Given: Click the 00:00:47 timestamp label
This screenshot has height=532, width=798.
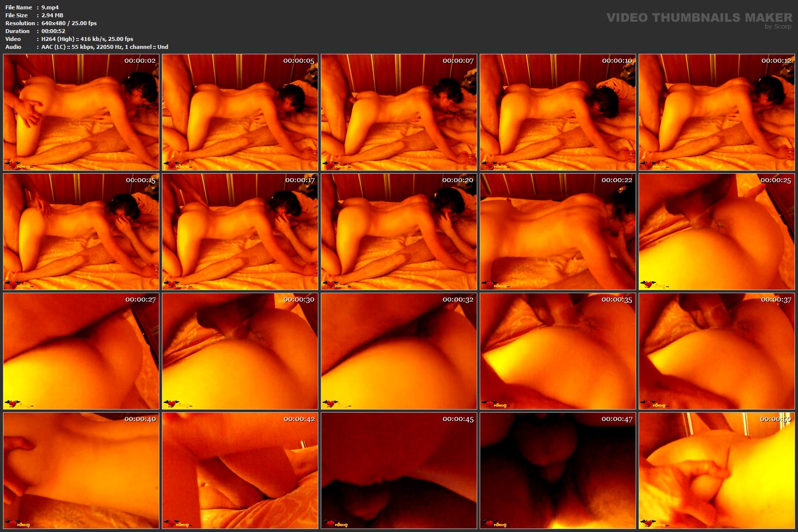Looking at the screenshot, I should click(x=616, y=419).
